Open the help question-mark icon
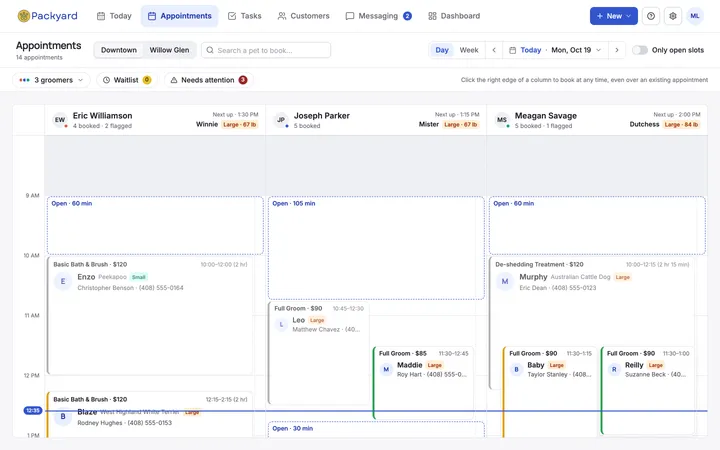 click(x=651, y=16)
